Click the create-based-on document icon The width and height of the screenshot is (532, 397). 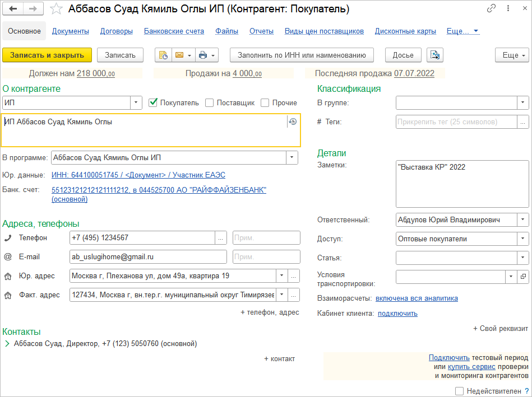click(163, 55)
